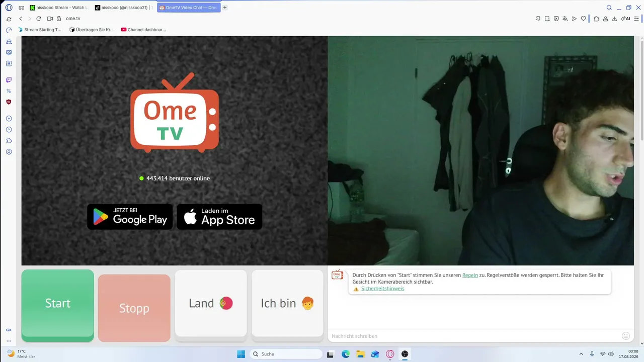Viewport: 644px width, 362px height.
Task: Take a snapshot with the capture icon
Action: 547,19
